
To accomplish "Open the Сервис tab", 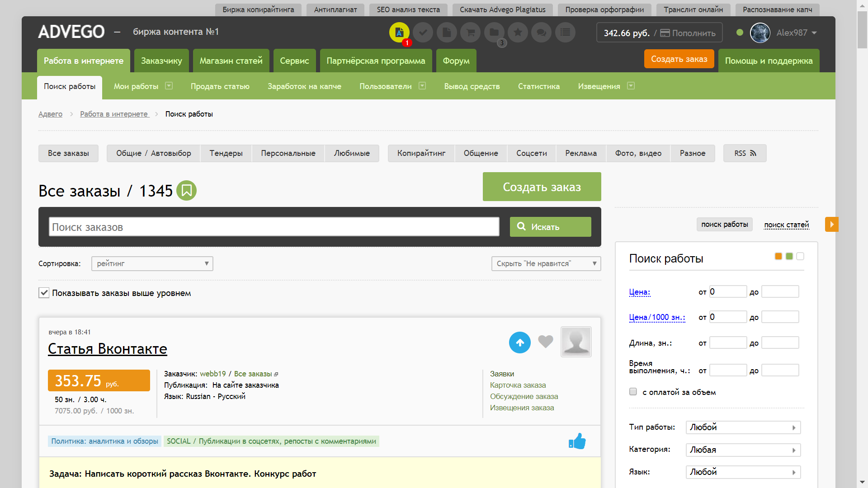I will (x=294, y=61).
